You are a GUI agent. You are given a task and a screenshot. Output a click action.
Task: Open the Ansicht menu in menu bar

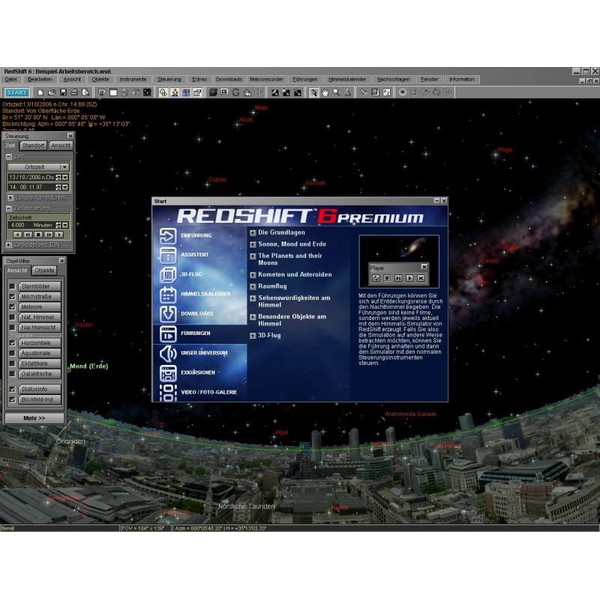point(72,79)
